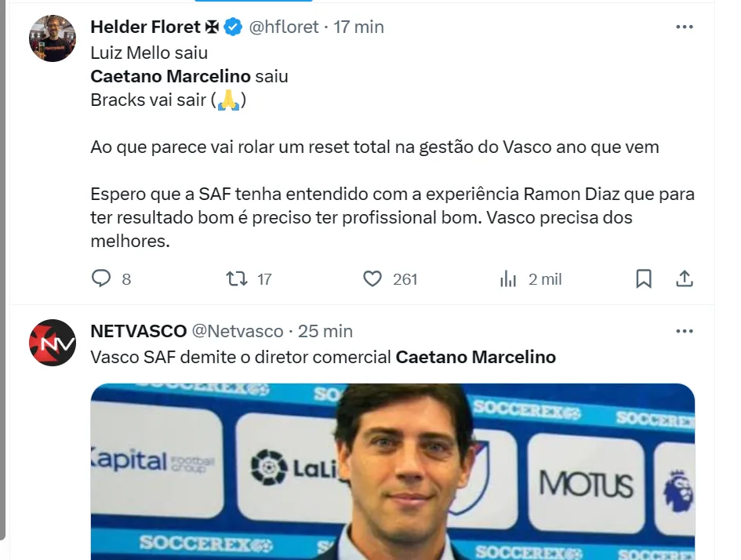This screenshot has height=560, width=741.
Task: Share Helder Floret's tweet
Action: pos(684,279)
